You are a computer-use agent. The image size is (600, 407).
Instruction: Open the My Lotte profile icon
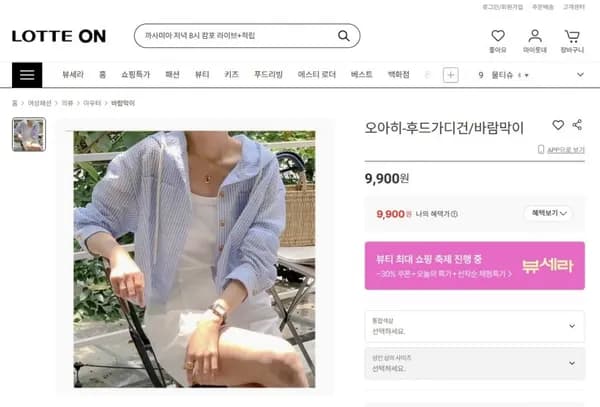click(x=535, y=36)
